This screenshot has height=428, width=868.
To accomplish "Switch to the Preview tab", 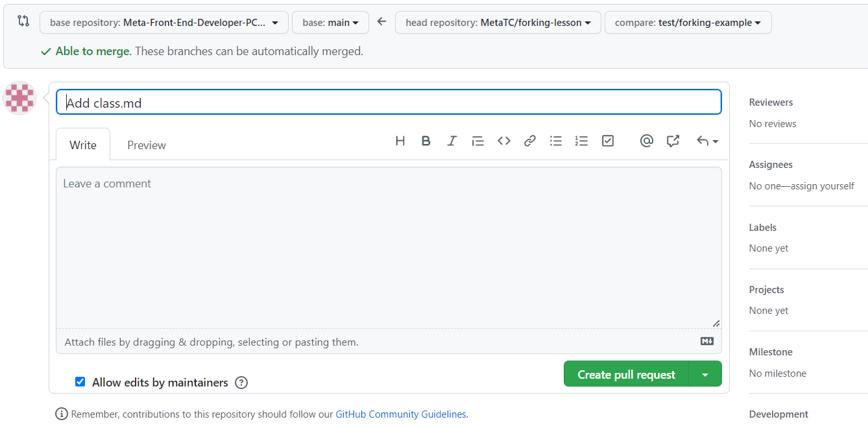I will (147, 145).
